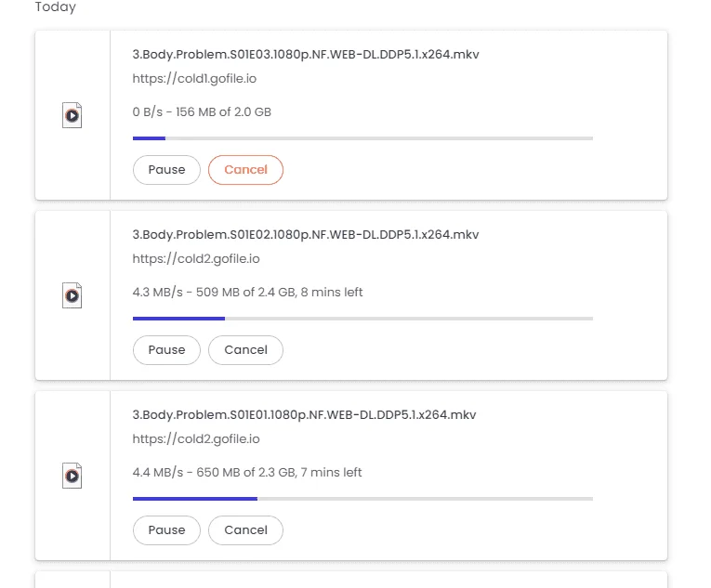The height and width of the screenshot is (588, 711).
Task: Open the 3.Body.Problem.S01E02 file name
Action: (x=306, y=234)
